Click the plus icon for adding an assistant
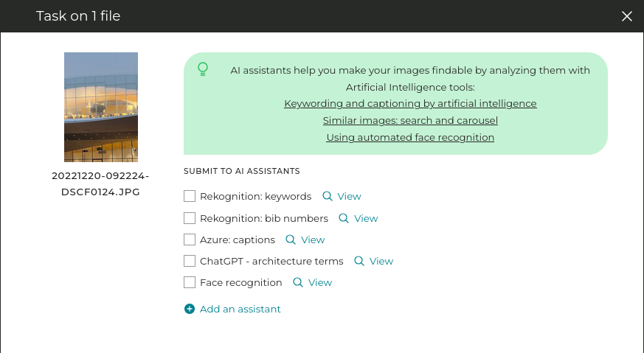This screenshot has width=644, height=353. coord(190,310)
